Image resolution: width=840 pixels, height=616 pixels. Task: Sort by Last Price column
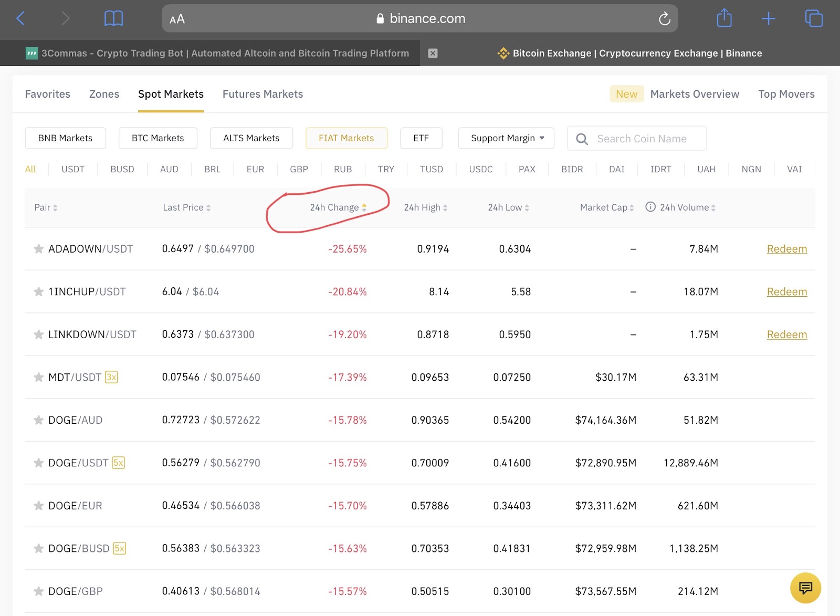coord(186,207)
